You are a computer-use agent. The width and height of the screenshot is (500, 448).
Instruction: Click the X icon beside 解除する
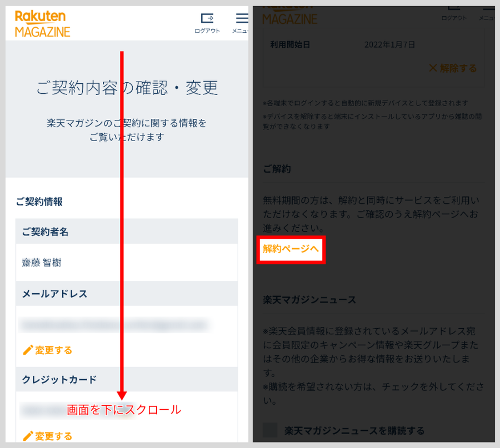(x=433, y=68)
